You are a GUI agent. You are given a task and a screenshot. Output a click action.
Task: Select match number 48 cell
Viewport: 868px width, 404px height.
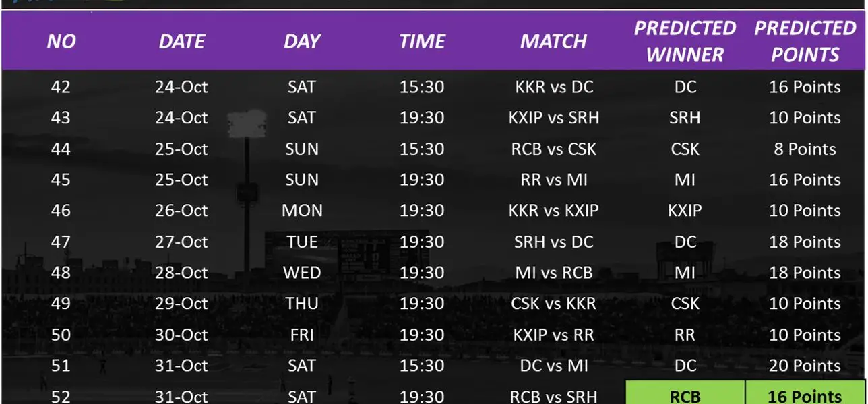click(x=61, y=273)
